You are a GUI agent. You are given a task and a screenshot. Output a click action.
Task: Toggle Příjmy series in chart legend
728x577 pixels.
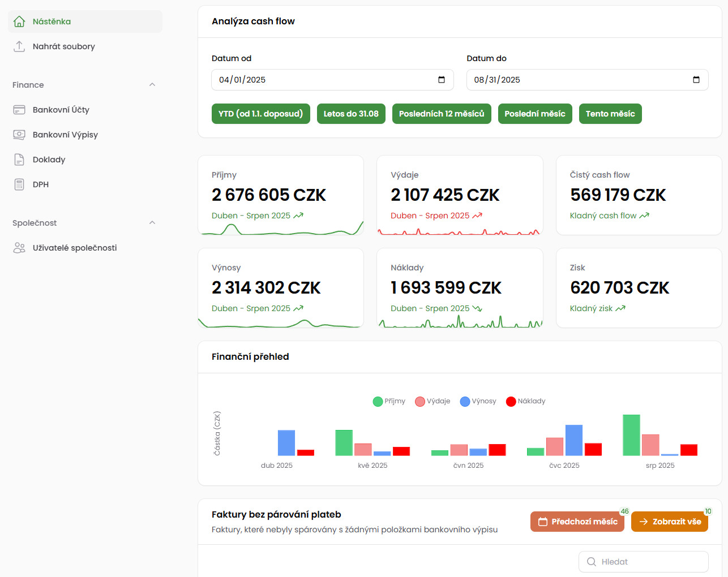click(389, 401)
